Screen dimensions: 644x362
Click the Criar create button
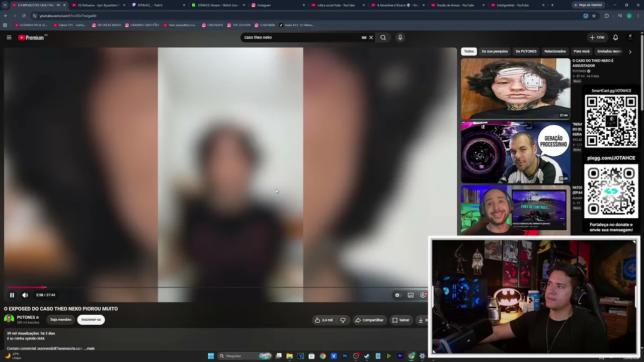click(597, 37)
